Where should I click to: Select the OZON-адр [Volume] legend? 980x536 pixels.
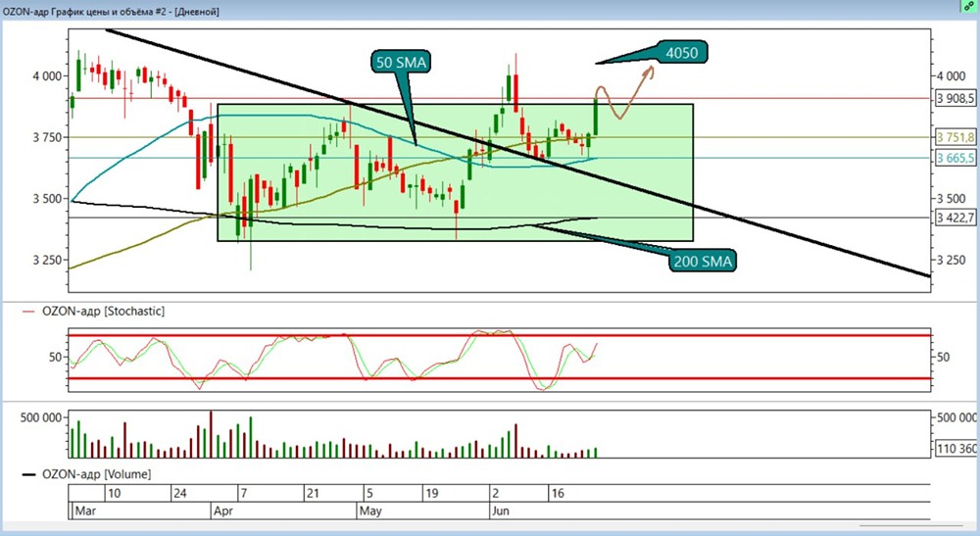pos(96,474)
